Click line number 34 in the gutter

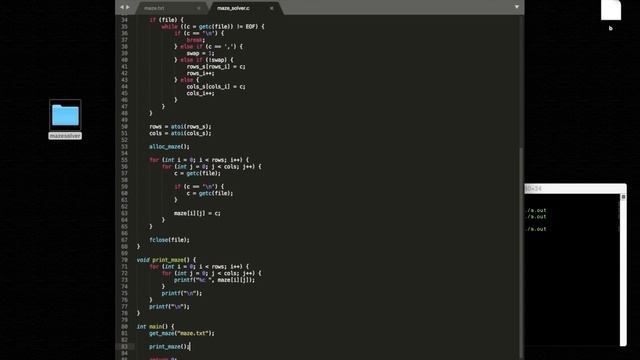tap(124, 20)
